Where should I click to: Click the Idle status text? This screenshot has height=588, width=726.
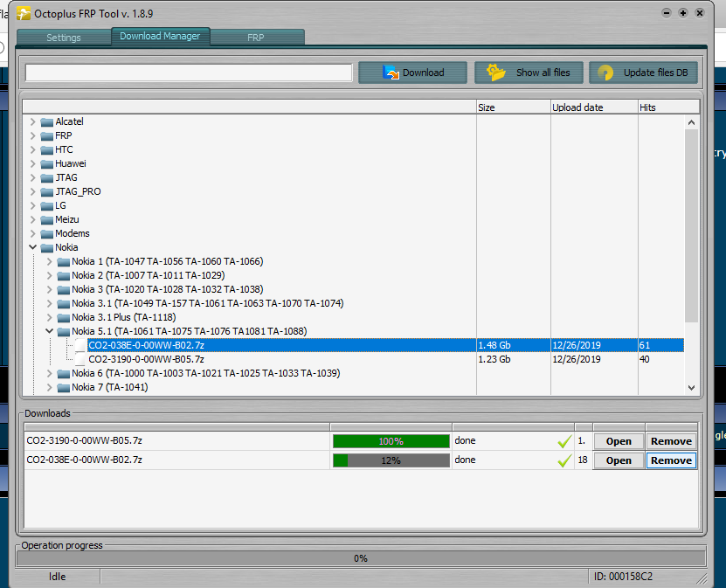58,577
